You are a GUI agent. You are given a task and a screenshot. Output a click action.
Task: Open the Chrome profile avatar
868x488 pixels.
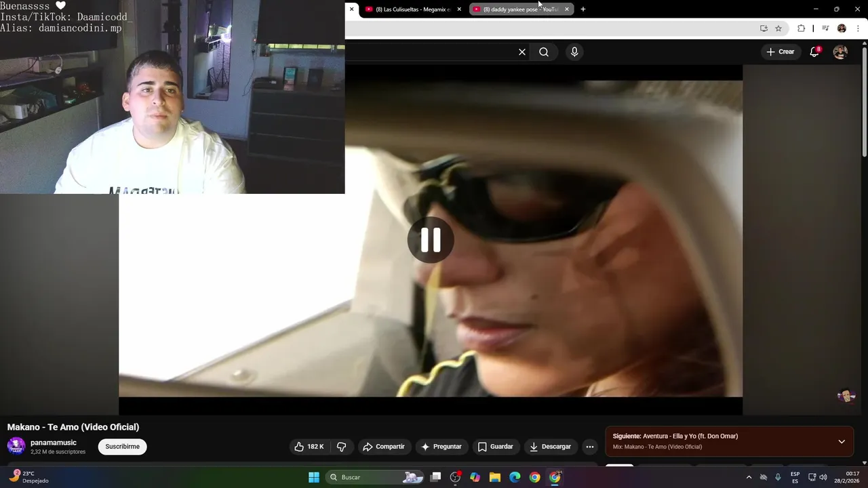coord(842,28)
